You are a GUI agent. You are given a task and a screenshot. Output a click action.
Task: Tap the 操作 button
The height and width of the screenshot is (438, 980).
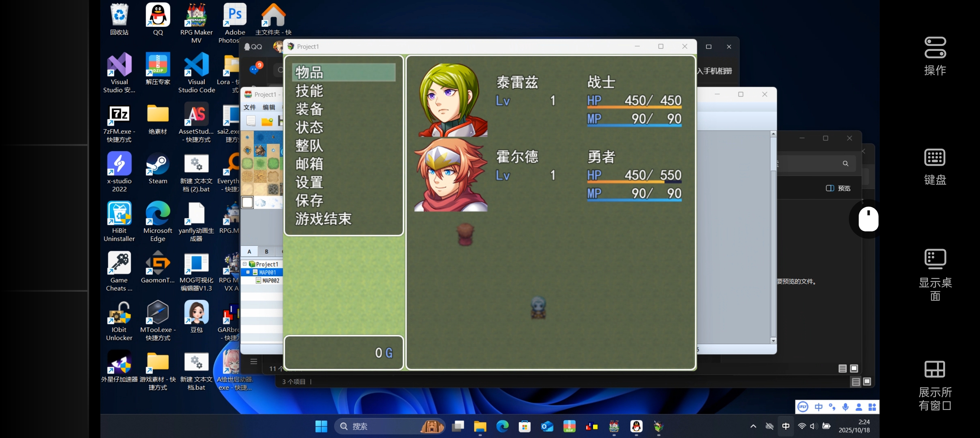pos(935,56)
